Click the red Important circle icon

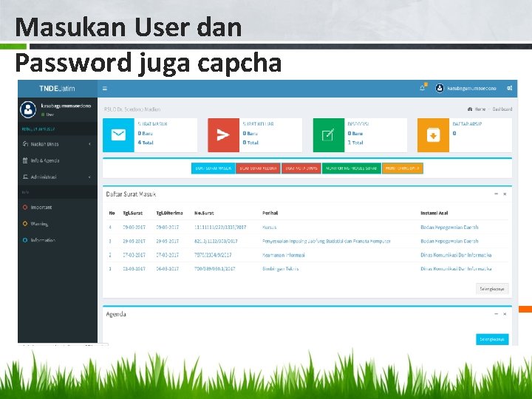click(x=25, y=208)
